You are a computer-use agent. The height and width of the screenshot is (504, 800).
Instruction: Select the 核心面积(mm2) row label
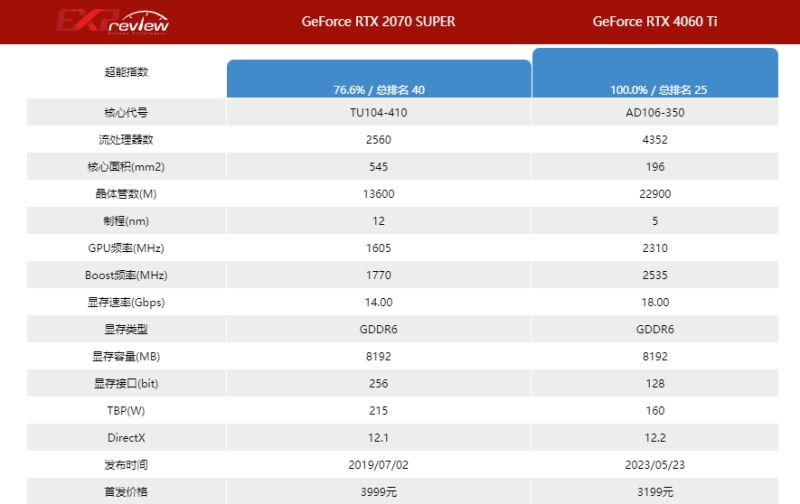(x=126, y=166)
